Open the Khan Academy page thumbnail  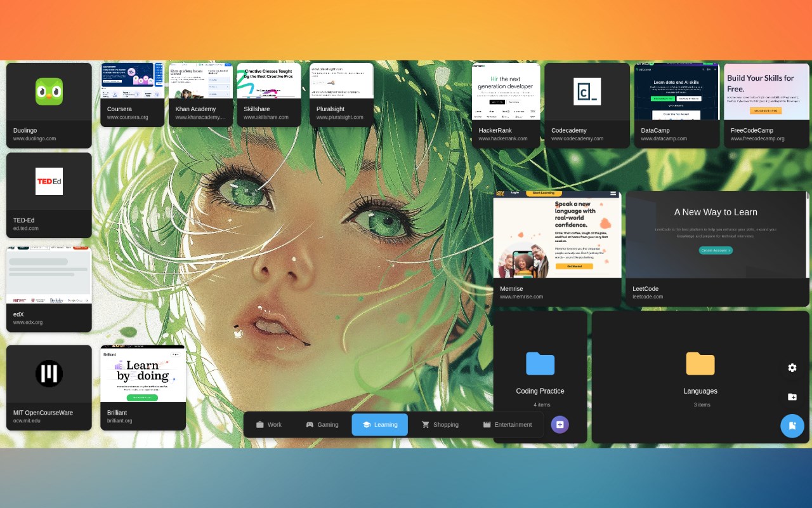(200, 81)
